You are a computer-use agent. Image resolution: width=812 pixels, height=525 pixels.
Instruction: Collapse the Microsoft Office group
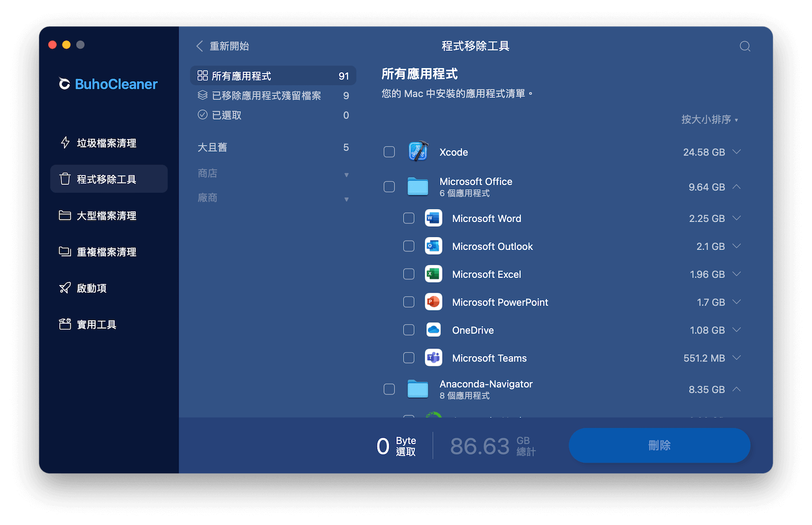[x=737, y=187]
